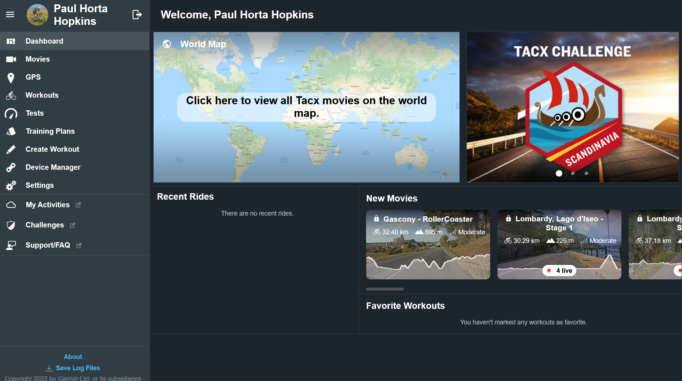Click the '30.29 km' distance on Lombardy Stage 1

point(526,241)
